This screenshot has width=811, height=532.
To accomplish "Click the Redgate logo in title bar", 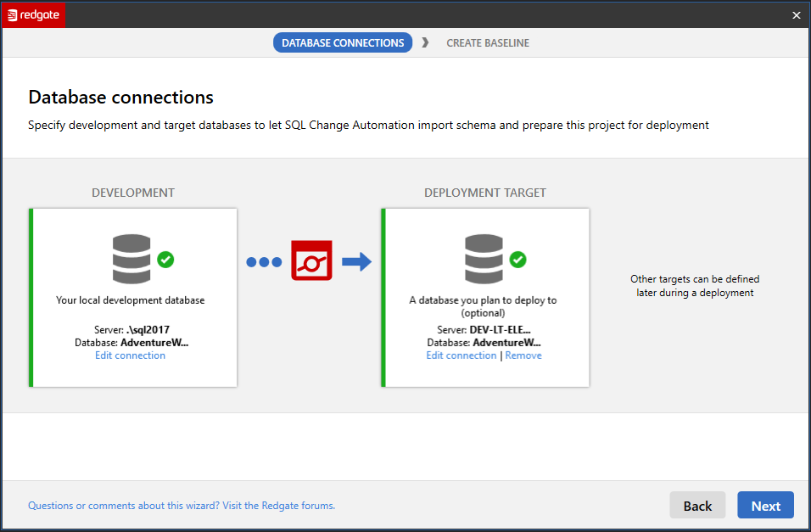I will 34,14.
